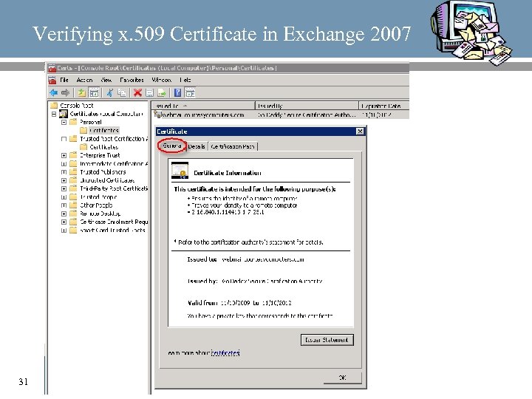Collapse the Certificates (Local Computer) node
This screenshot has width=532, height=399.
(x=54, y=114)
